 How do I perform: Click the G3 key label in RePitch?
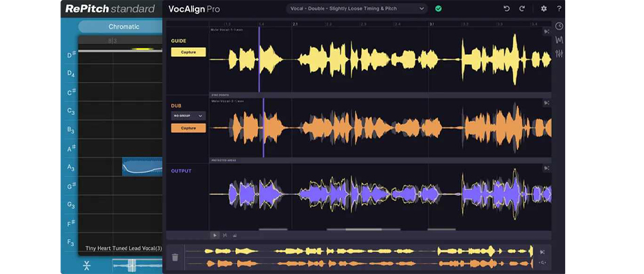[x=71, y=205]
